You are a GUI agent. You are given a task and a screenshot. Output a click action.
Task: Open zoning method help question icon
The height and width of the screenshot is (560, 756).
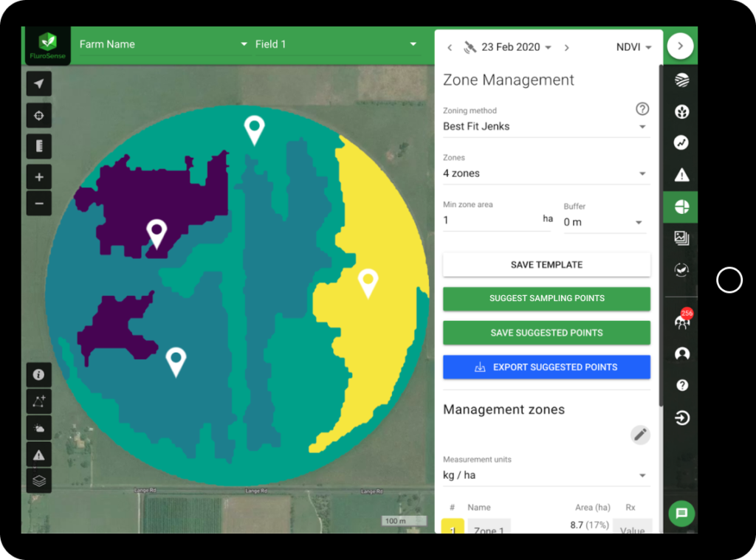(x=642, y=109)
